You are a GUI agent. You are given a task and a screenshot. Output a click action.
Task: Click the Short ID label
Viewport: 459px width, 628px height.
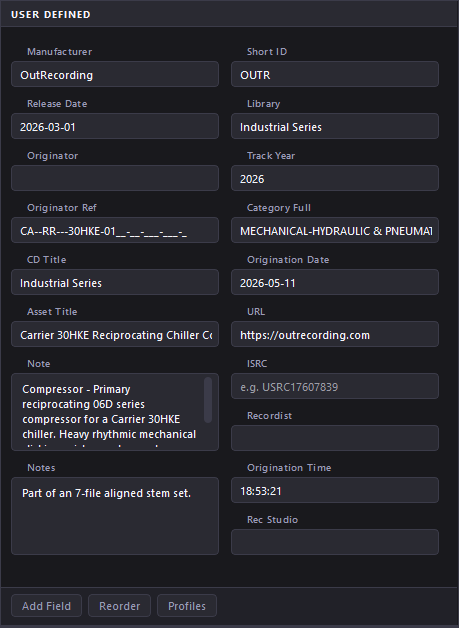[267, 52]
